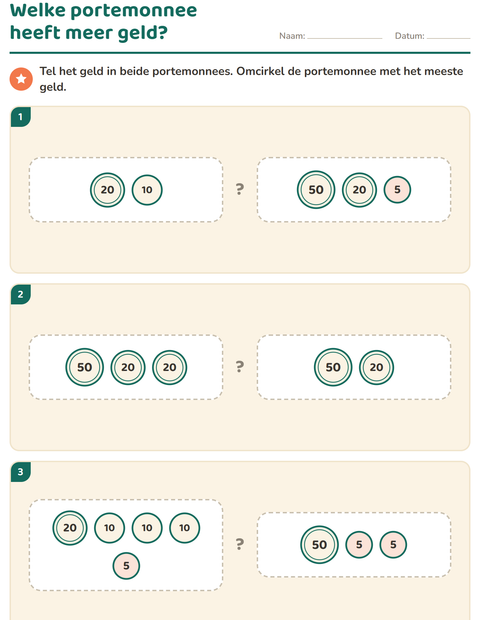Click the question mark in exercise 1
Screen dimensions: 480x620
point(240,189)
